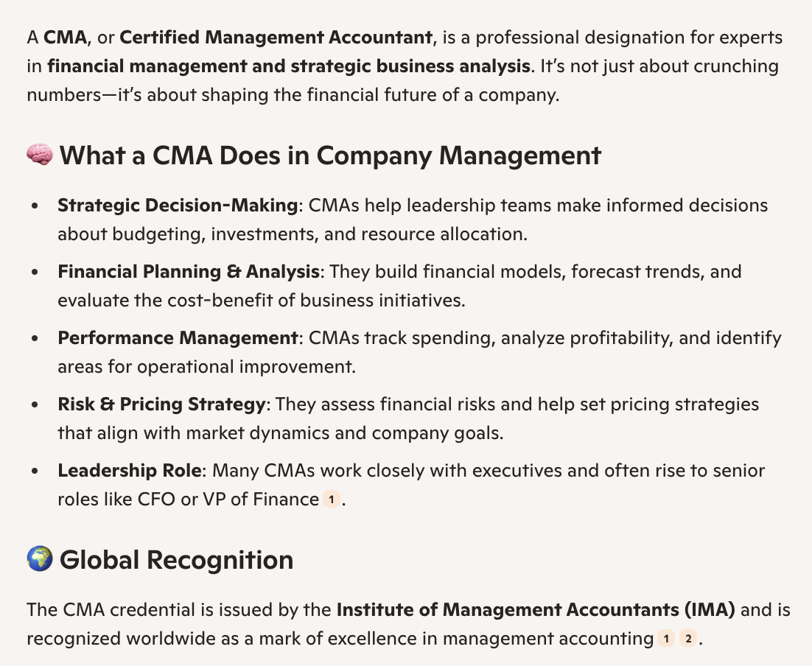This screenshot has width=812, height=666.
Task: Click the bold "Strategic Decision-Making" term
Action: pyautogui.click(x=177, y=205)
